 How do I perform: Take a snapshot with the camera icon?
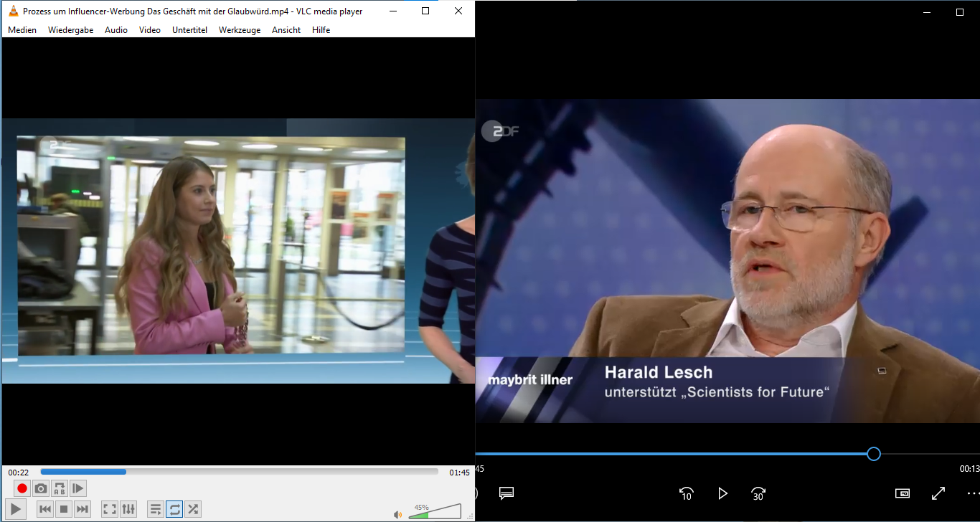pyautogui.click(x=41, y=488)
